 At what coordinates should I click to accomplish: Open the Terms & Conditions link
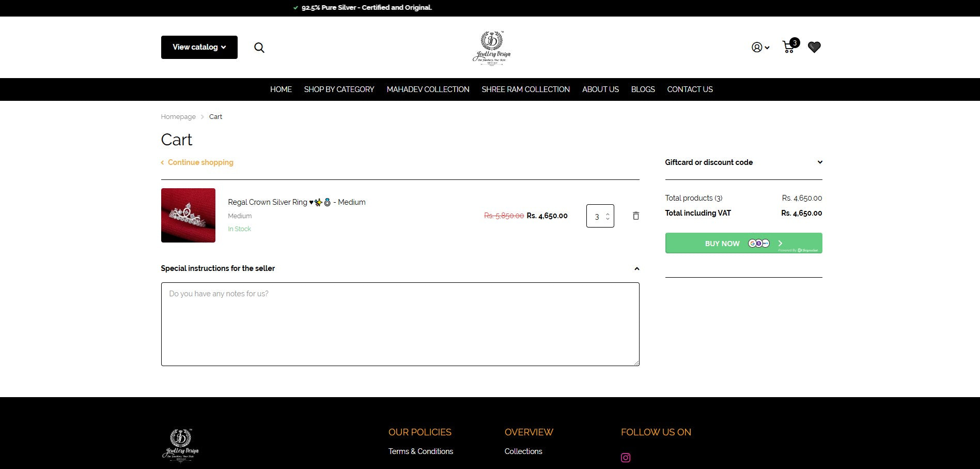[x=421, y=451]
